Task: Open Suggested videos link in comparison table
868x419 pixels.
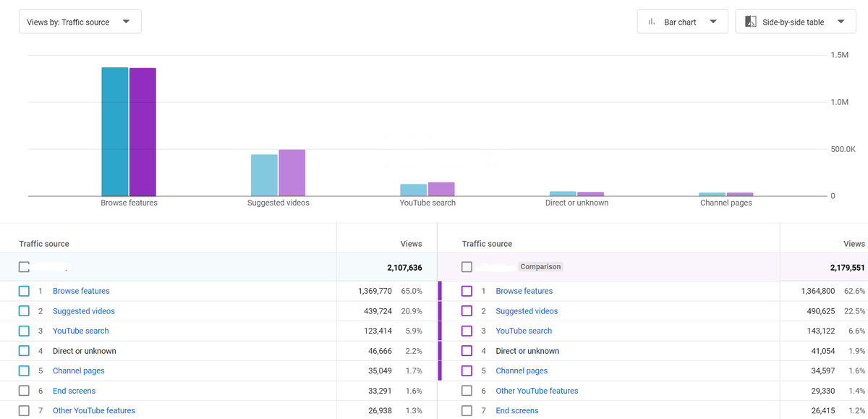Action: pos(527,311)
